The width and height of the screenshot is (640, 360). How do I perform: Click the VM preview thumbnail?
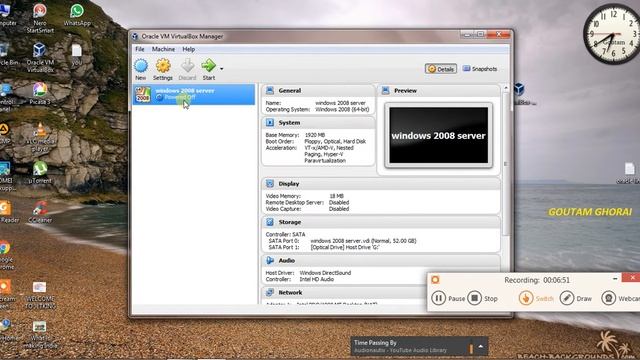[x=438, y=136]
